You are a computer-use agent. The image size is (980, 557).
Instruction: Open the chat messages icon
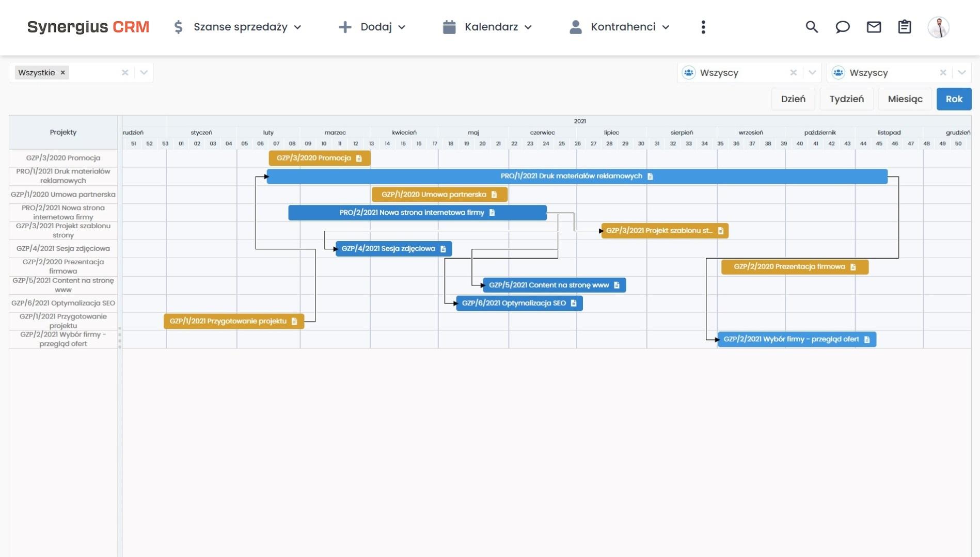click(x=842, y=26)
